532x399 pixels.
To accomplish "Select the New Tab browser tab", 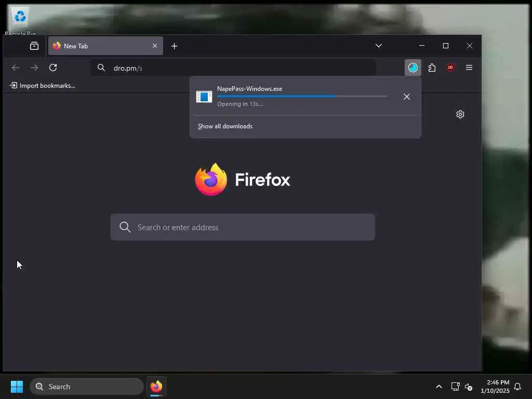I will coord(105,46).
